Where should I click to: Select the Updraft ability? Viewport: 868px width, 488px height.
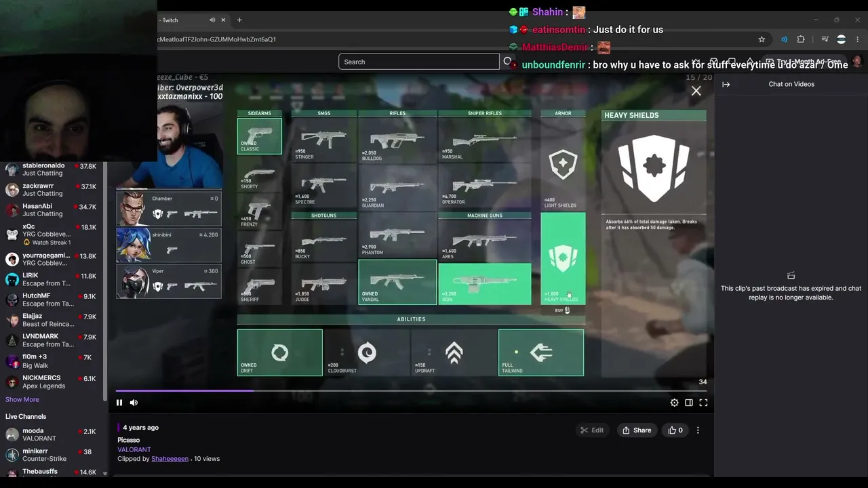pyautogui.click(x=454, y=352)
